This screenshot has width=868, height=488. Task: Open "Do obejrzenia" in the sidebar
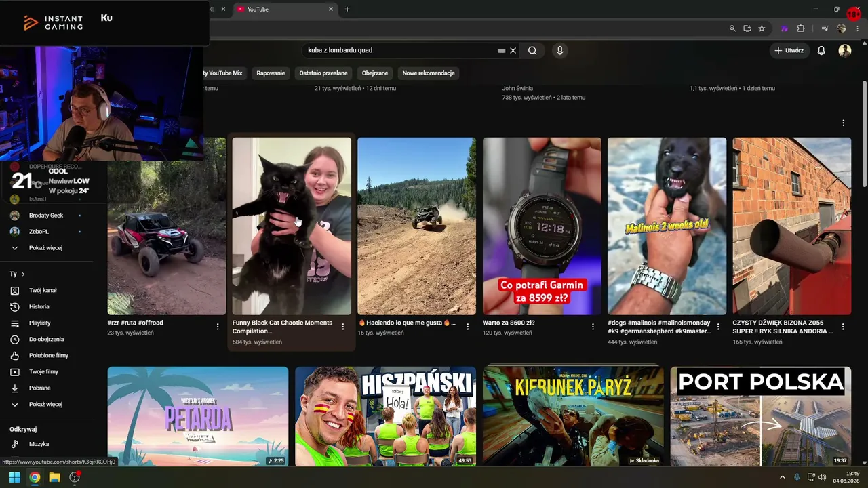click(x=45, y=339)
